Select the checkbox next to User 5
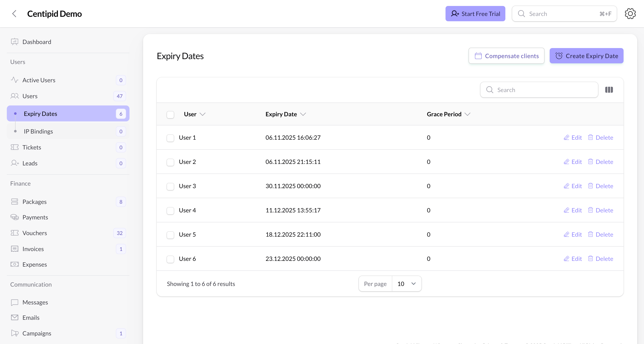 tap(170, 235)
